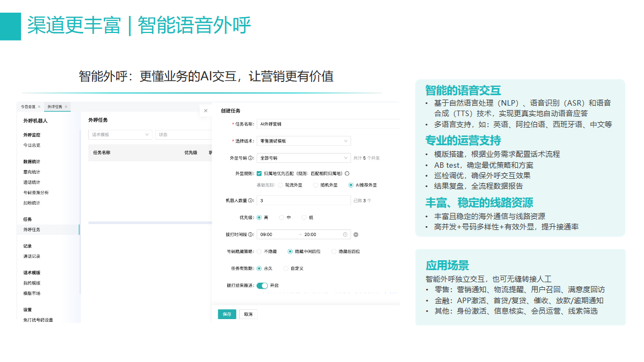This screenshot has height=362, width=644.
Task: Remove the time range with minus icon
Action: (356, 234)
